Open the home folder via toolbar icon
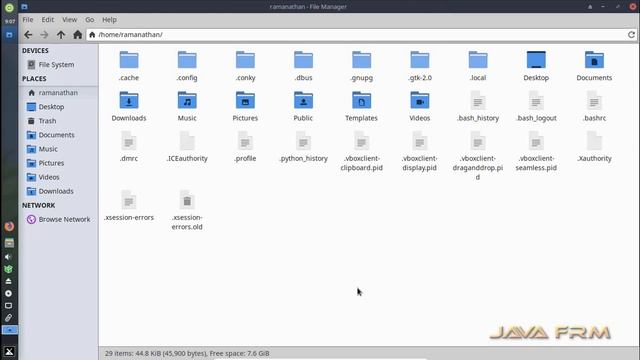640x360 pixels. click(x=78, y=35)
